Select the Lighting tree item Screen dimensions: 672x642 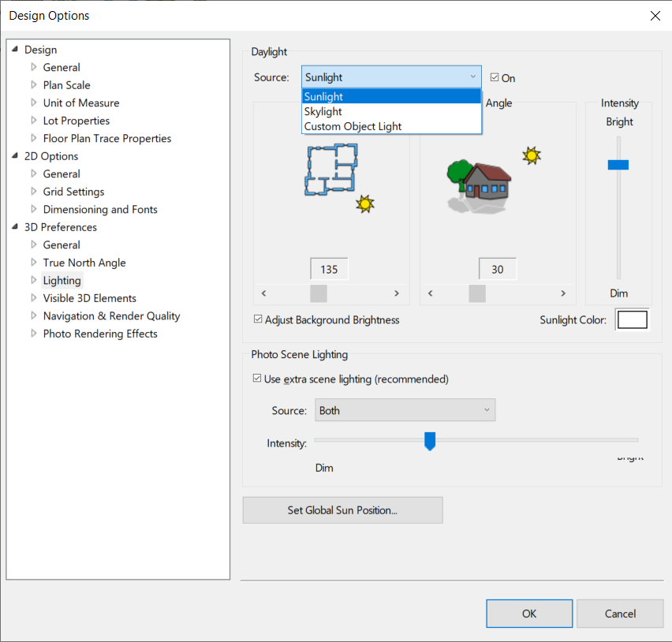(x=62, y=280)
